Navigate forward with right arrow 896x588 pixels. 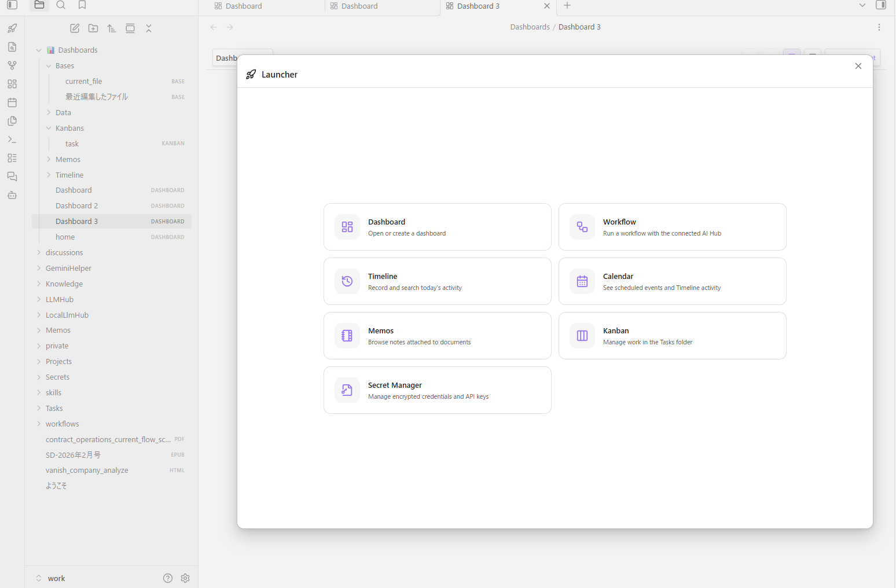point(230,27)
